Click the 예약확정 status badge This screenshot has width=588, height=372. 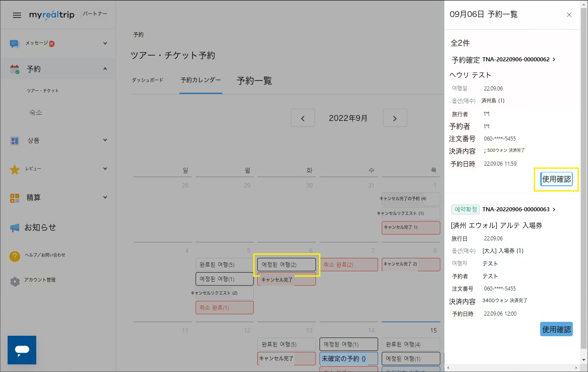(465, 210)
